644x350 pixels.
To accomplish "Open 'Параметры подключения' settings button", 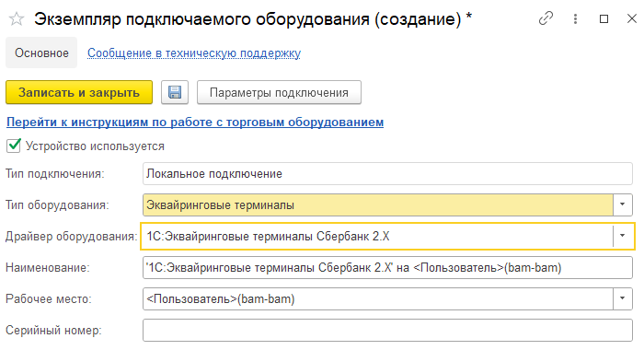I will pos(279,92).
